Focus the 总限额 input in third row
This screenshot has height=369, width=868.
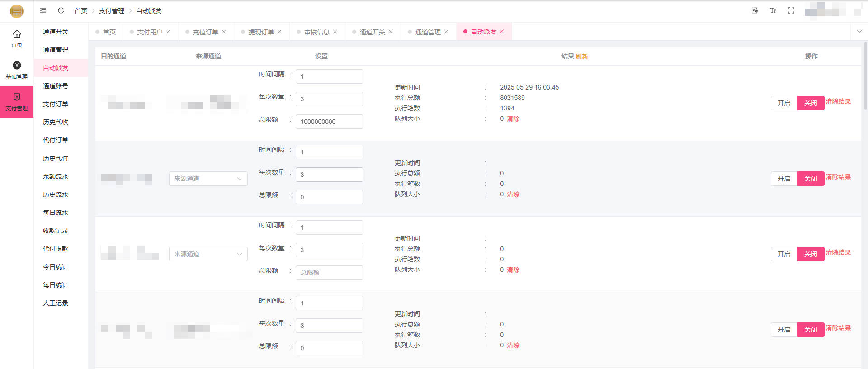329,273
